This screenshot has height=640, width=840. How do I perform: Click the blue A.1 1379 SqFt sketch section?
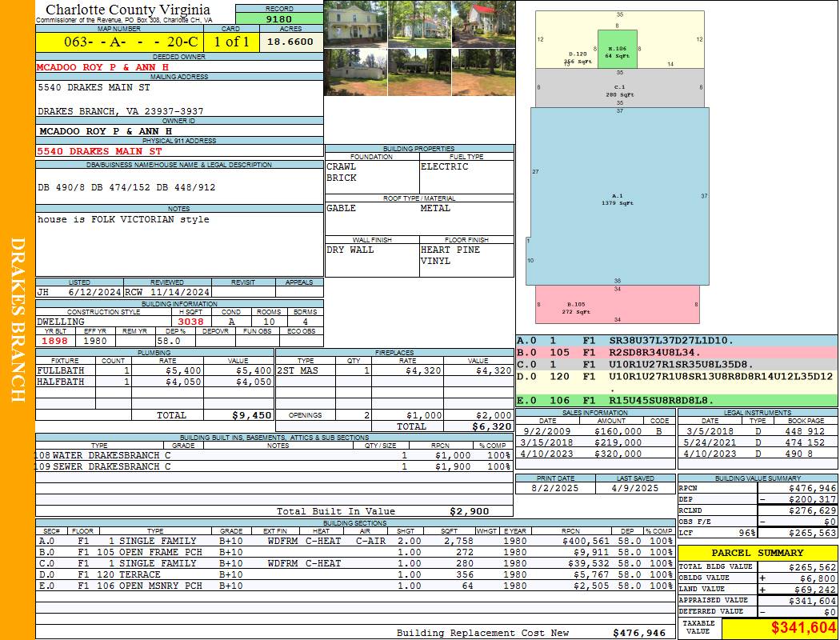[x=618, y=196]
